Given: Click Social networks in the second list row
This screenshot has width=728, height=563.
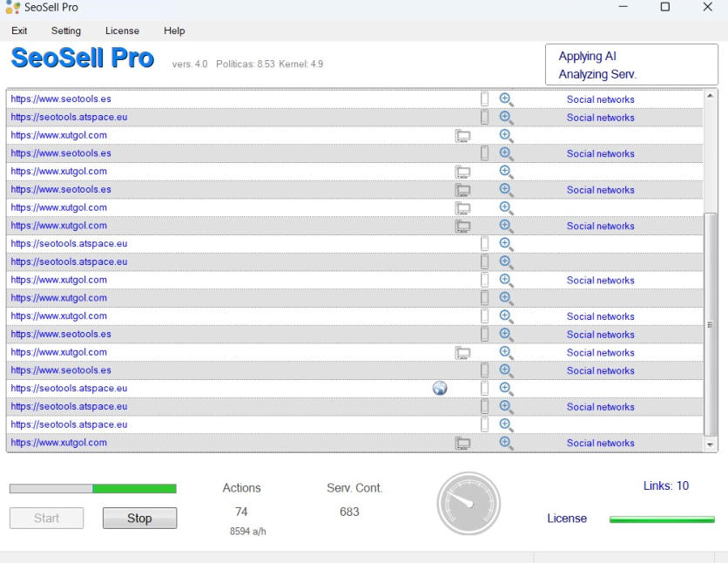Looking at the screenshot, I should coord(600,118).
